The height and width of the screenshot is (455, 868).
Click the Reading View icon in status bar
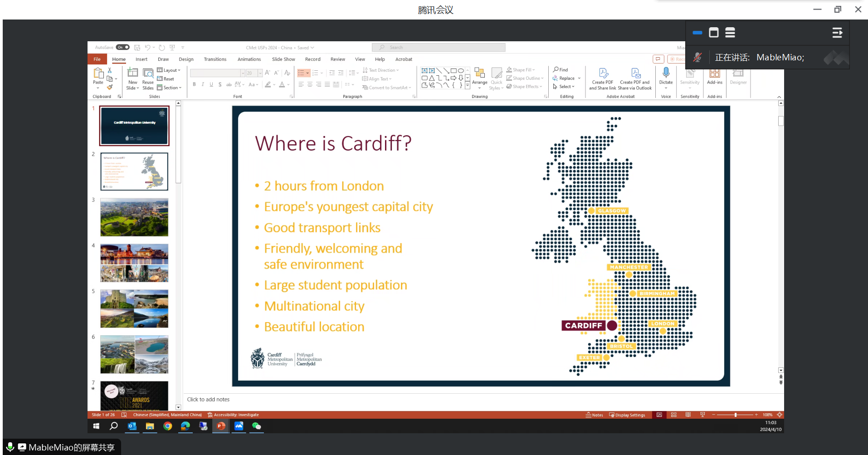coord(688,415)
